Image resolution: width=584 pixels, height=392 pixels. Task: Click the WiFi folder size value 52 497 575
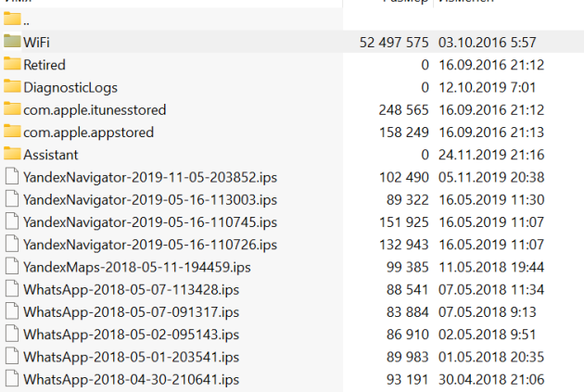click(x=394, y=43)
